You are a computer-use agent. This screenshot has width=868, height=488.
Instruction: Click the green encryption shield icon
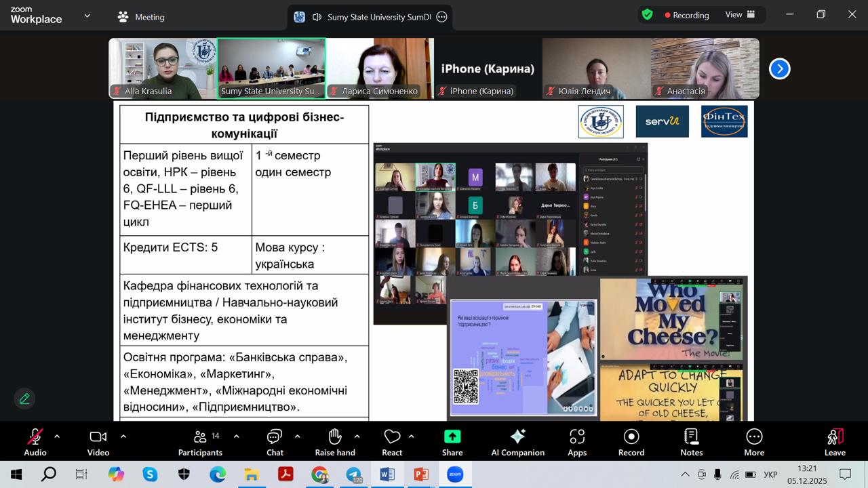[x=648, y=15]
